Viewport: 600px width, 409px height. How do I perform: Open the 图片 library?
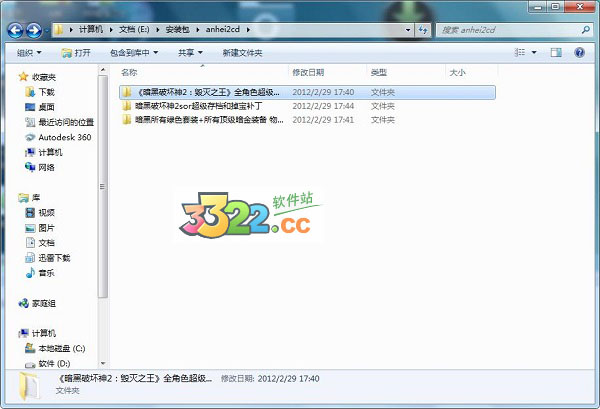tap(40, 228)
